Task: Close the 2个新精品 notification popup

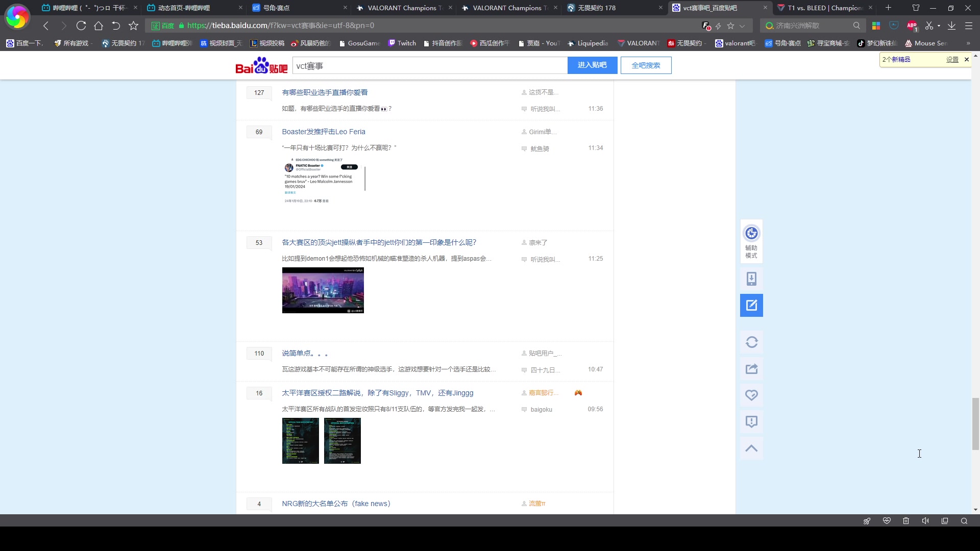Action: point(966,60)
